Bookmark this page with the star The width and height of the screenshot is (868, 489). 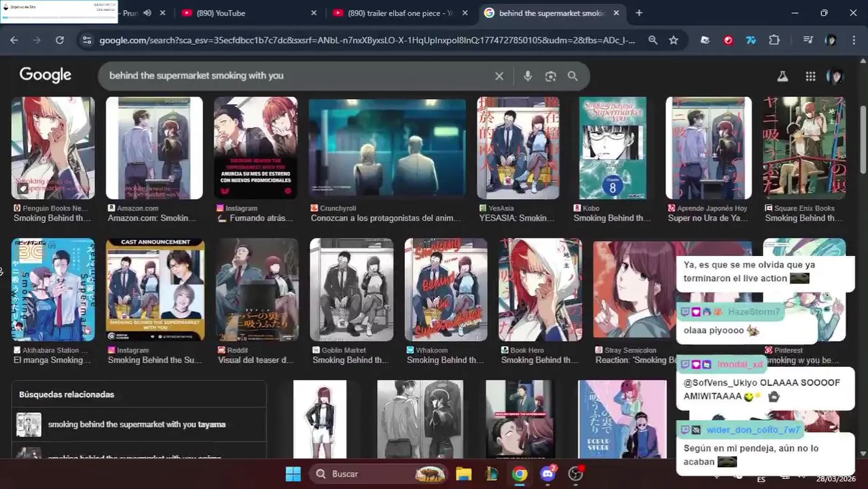[673, 40]
